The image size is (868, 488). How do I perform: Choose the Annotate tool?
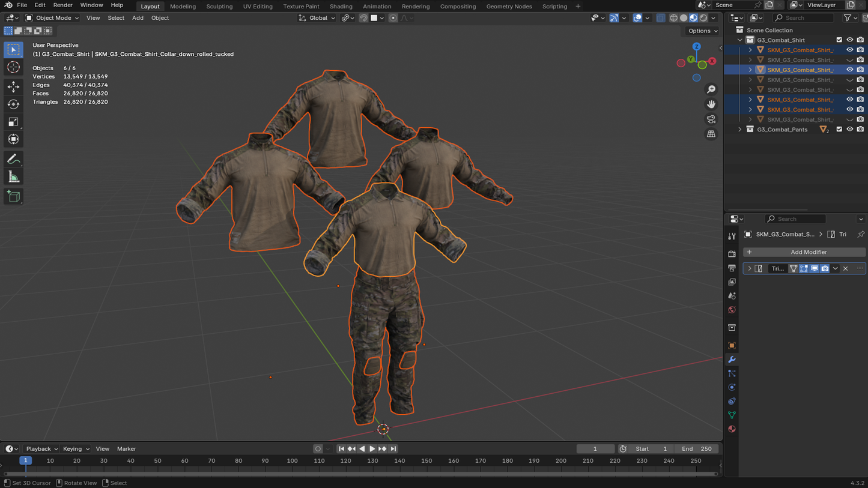(x=13, y=160)
